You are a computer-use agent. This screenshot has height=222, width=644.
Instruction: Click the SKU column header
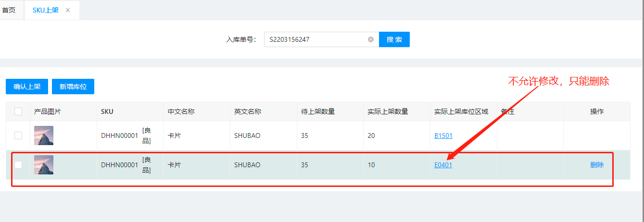point(107,111)
